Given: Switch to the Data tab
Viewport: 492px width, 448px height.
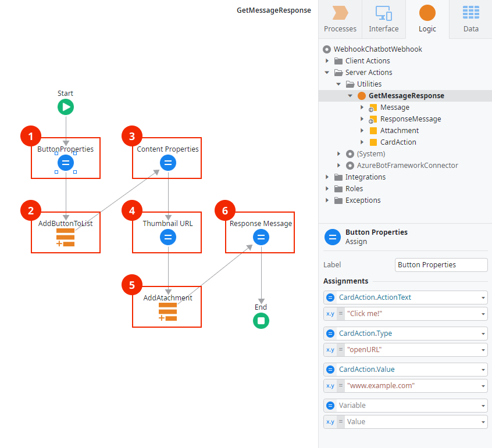Looking at the screenshot, I should click(470, 19).
